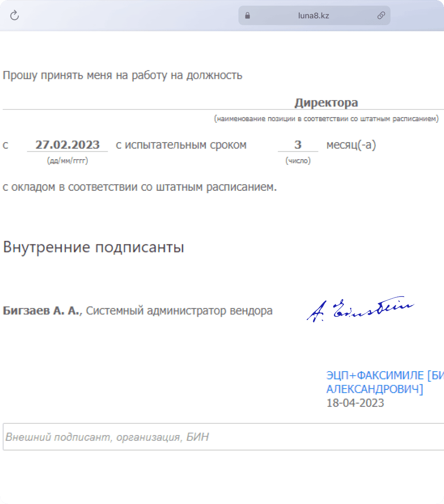Viewport: 444px width, 504px height.
Task: Click the signer name Бигзаев А. А.
Action: coord(41,311)
